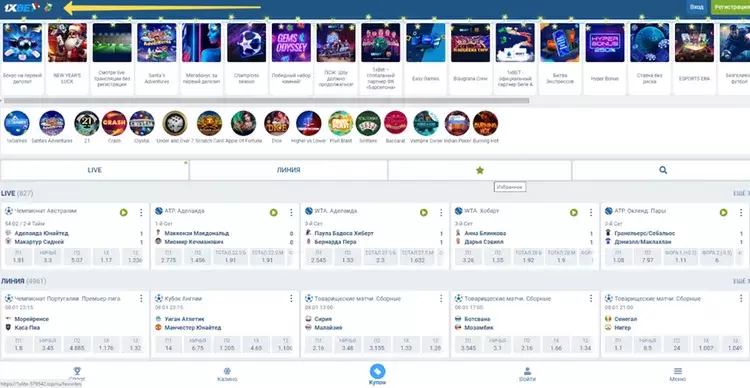Image resolution: width=750 pixels, height=388 pixels.
Task: Play live stream for ATP Аделаида match
Action: pos(274,212)
